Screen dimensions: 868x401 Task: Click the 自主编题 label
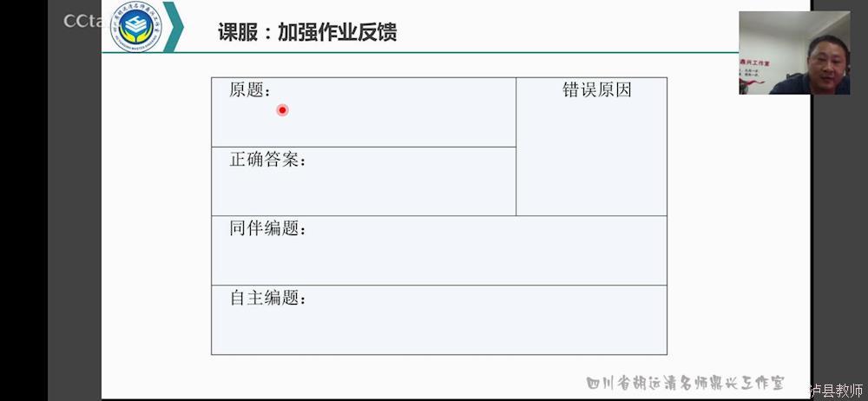click(267, 298)
